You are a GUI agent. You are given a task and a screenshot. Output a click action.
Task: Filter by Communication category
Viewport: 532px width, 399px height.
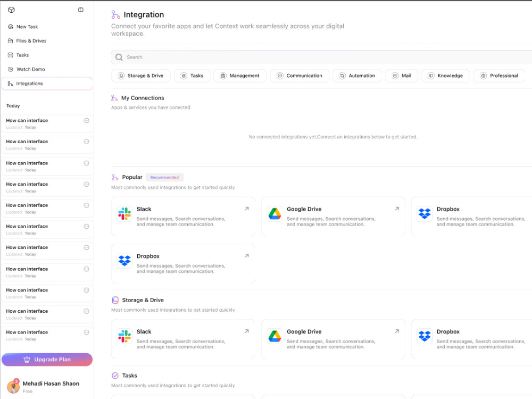pyautogui.click(x=300, y=76)
